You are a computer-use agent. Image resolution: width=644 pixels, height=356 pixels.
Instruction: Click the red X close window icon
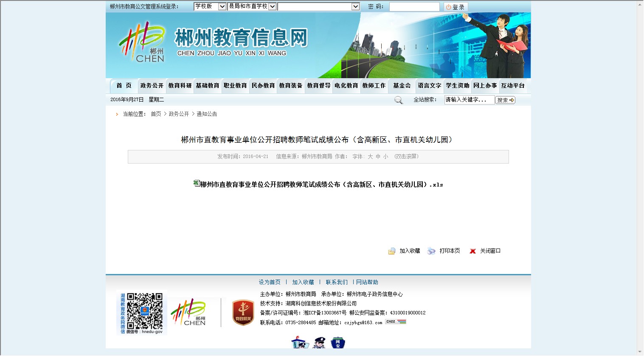pyautogui.click(x=472, y=251)
